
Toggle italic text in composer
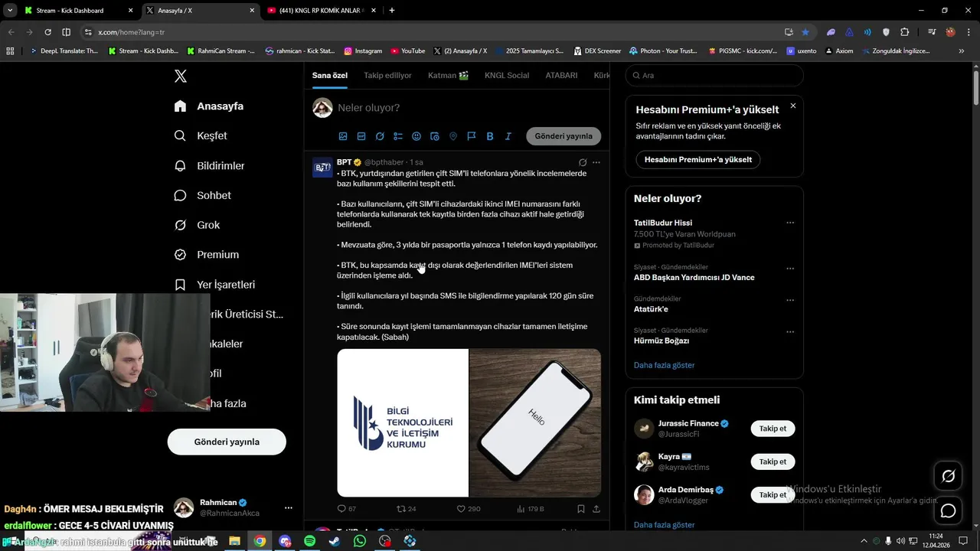point(508,136)
